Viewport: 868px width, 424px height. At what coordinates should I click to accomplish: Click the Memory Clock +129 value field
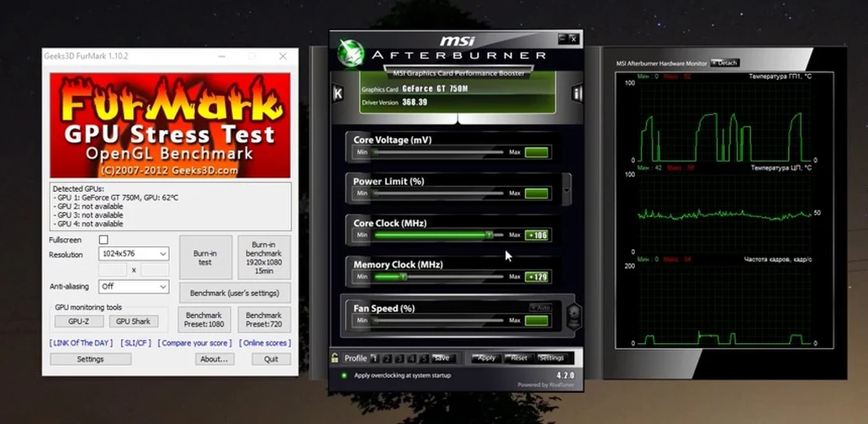click(537, 277)
